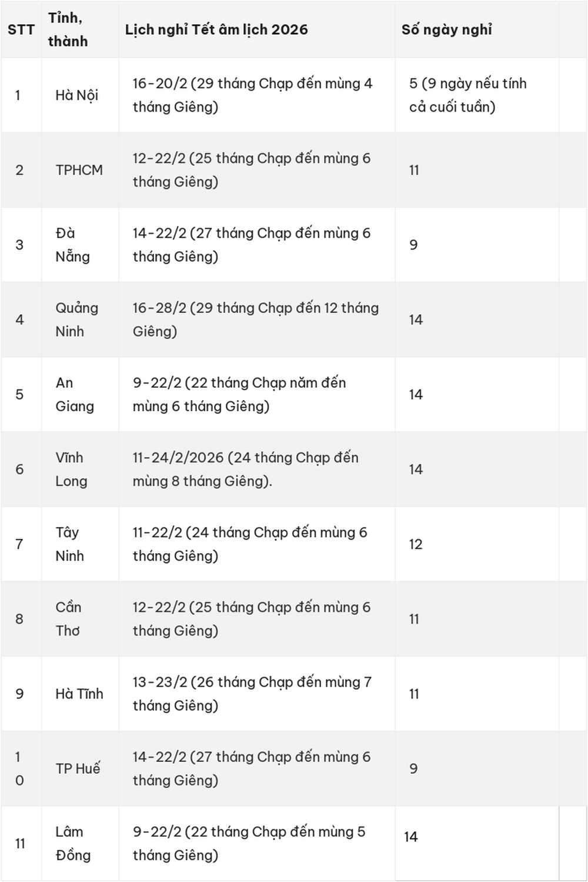
Task: Click the Vĩnh Long province cell
Action: coord(71,469)
